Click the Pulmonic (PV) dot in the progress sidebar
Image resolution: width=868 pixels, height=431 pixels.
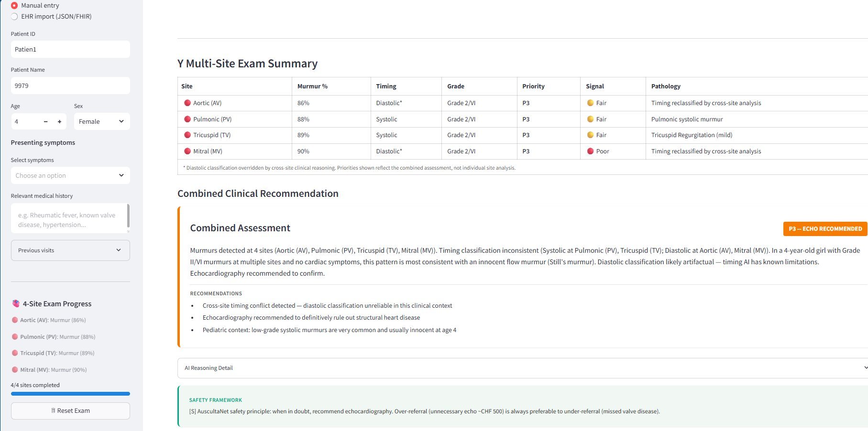click(14, 336)
